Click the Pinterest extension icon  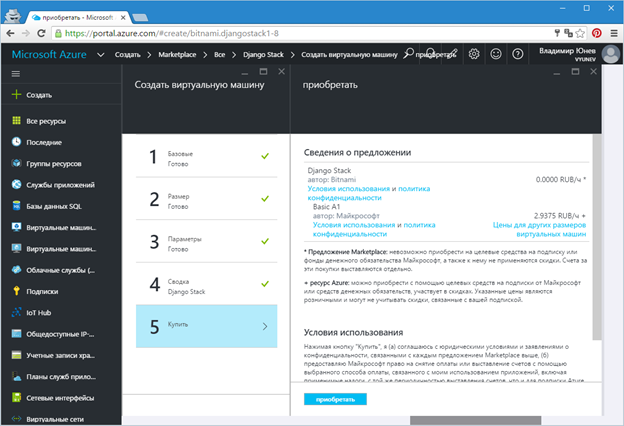(596, 33)
